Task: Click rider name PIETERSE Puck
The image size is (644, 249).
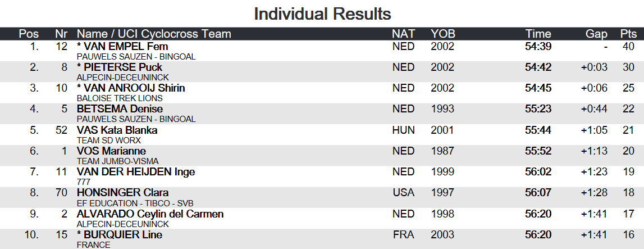Action: pos(120,67)
